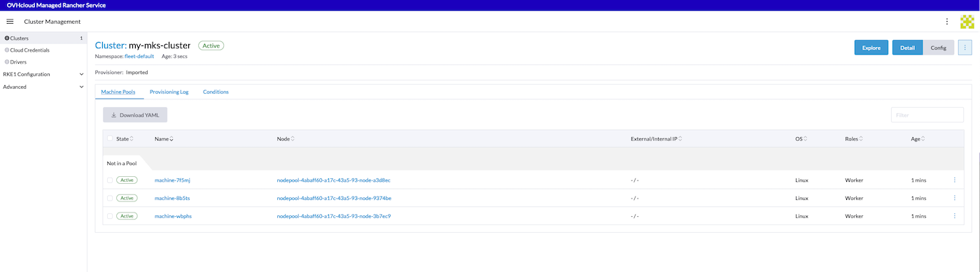Image resolution: width=980 pixels, height=272 pixels.
Task: Click the Active badge beside cluster name
Action: click(x=211, y=45)
